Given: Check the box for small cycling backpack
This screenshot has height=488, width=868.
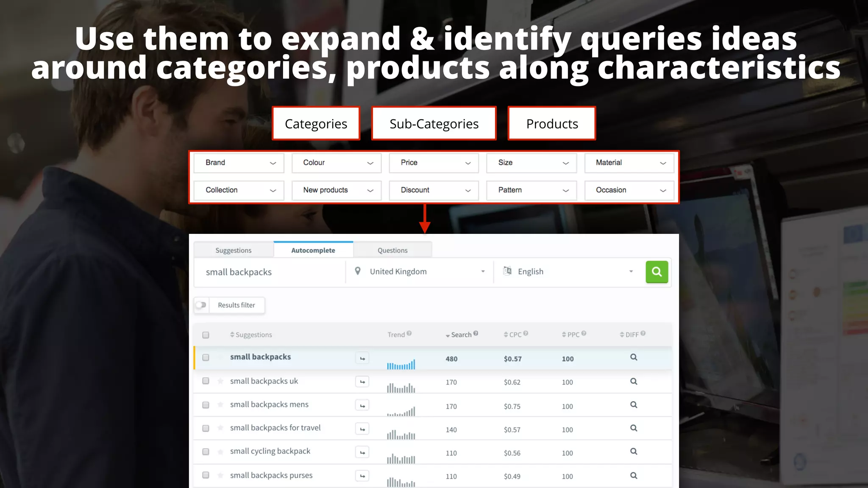Looking at the screenshot, I should 206,452.
